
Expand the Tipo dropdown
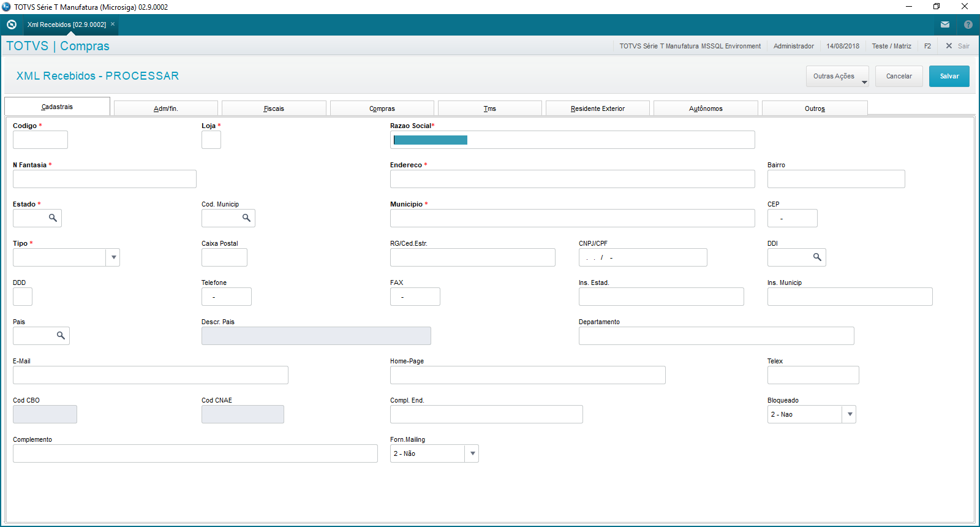click(x=113, y=257)
